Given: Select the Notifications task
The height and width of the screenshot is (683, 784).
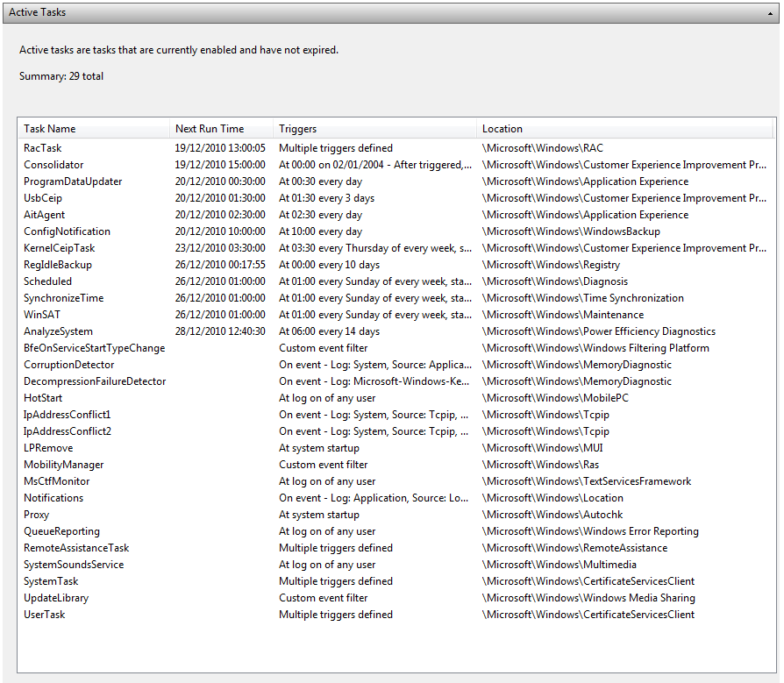Looking at the screenshot, I should tap(396, 498).
